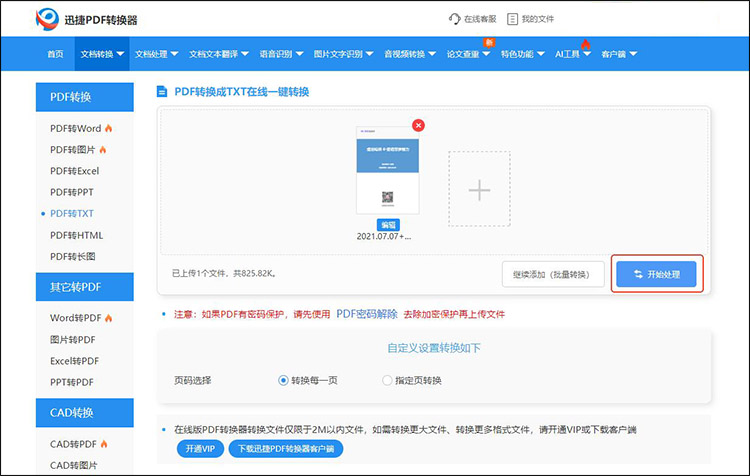
Task: Click uploaded PDF thumbnail preview
Action: (x=388, y=170)
